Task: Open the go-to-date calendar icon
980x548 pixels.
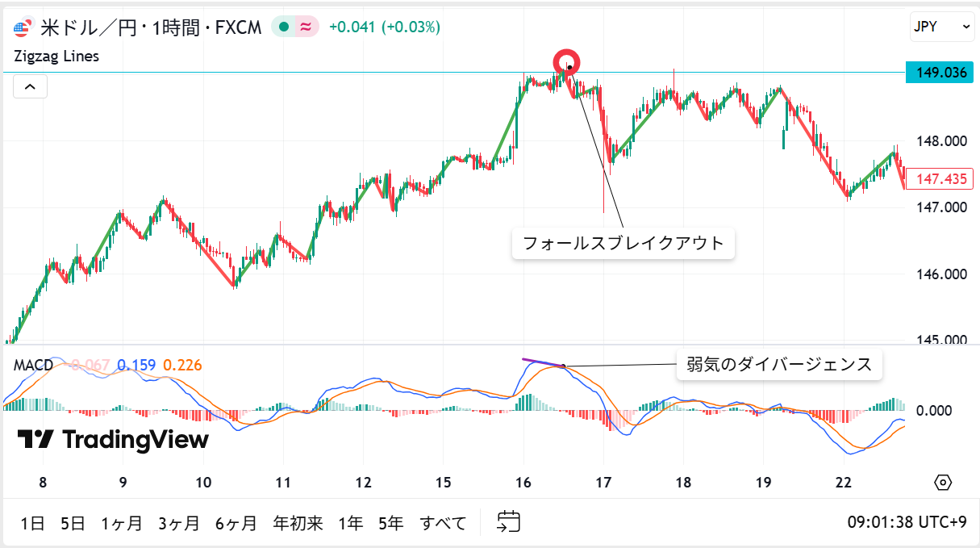Action: [507, 523]
